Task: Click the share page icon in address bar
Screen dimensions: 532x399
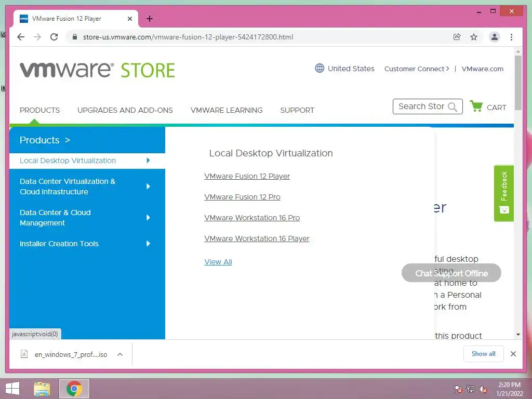Action: coord(457,37)
